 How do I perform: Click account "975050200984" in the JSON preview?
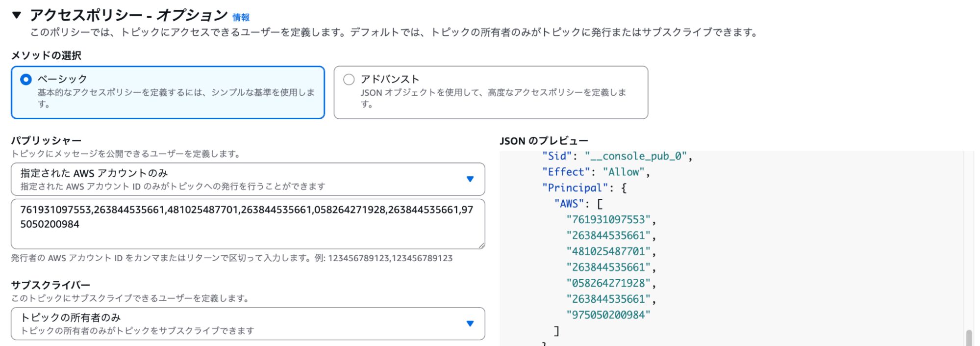coord(608,315)
